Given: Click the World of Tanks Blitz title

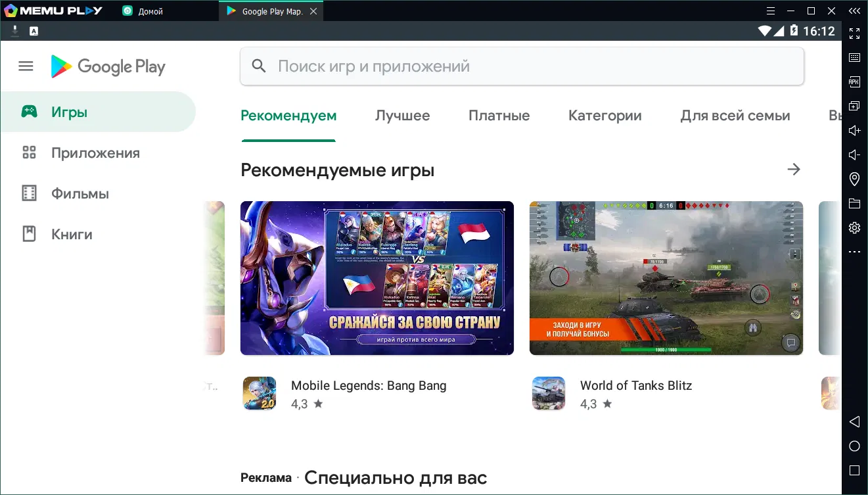Looking at the screenshot, I should point(636,386).
